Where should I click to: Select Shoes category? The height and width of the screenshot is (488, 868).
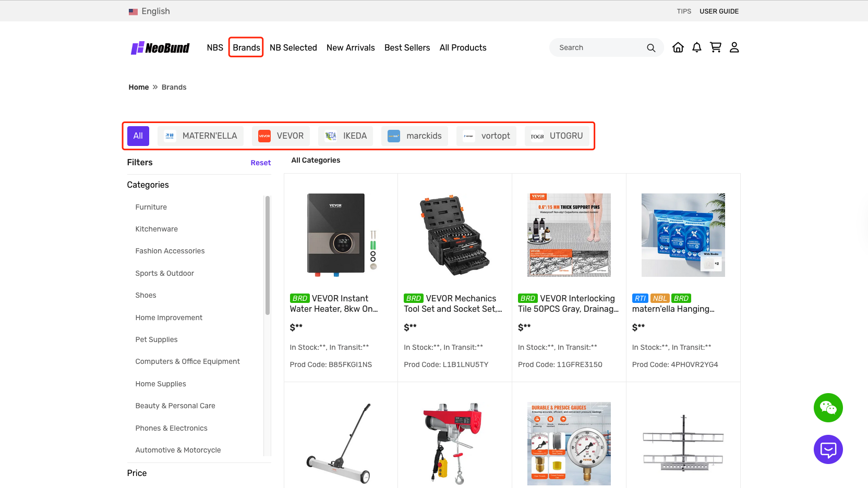point(146,295)
